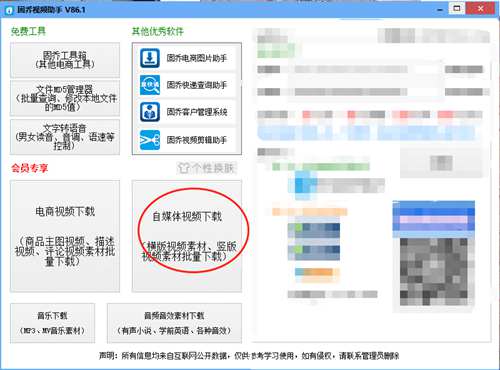Open 音乐下载 (MP3、MV音乐素材)
500x370 pixels.
(52, 323)
